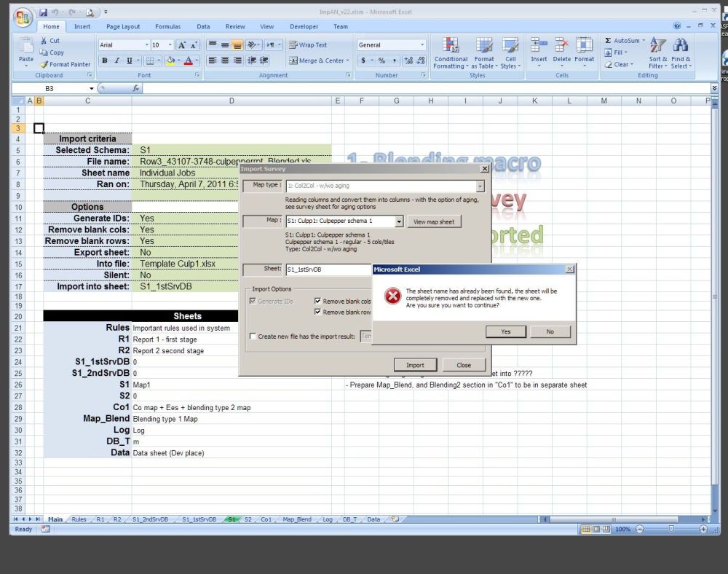Click the Wrap Text button
The height and width of the screenshot is (574, 728).
pos(308,44)
